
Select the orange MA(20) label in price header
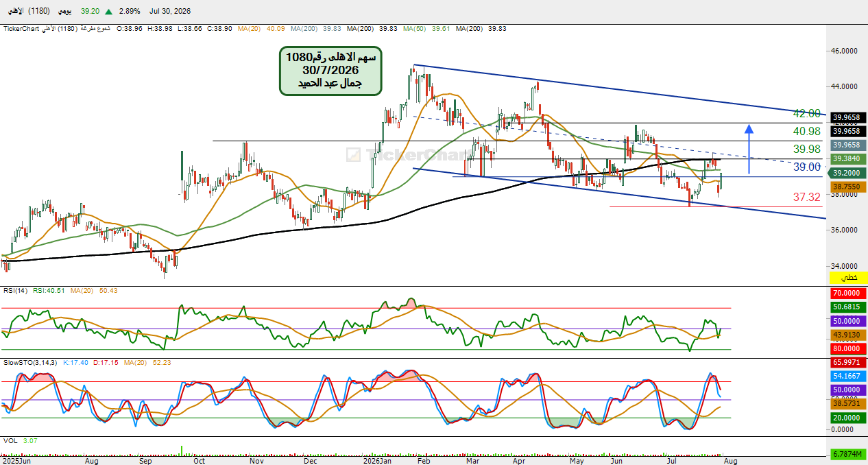pos(250,29)
